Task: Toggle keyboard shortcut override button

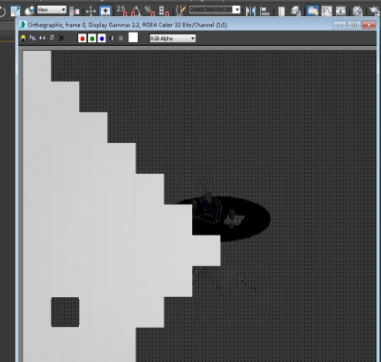Action: [x=105, y=11]
